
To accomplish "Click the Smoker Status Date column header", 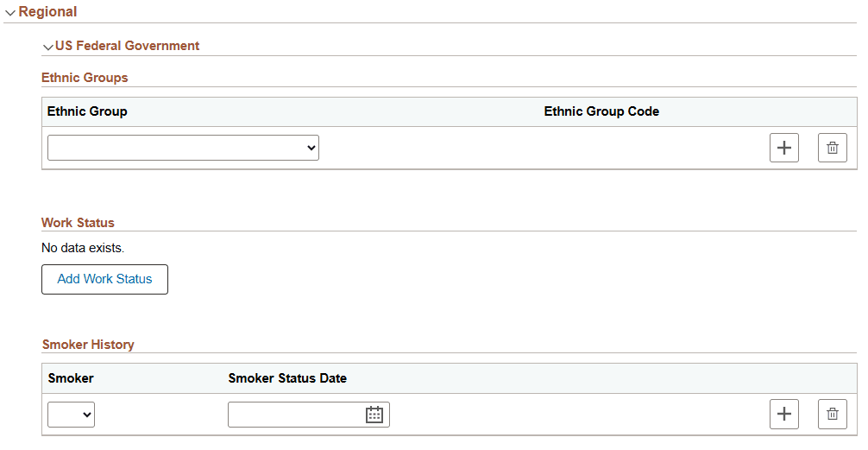I will tap(287, 377).
